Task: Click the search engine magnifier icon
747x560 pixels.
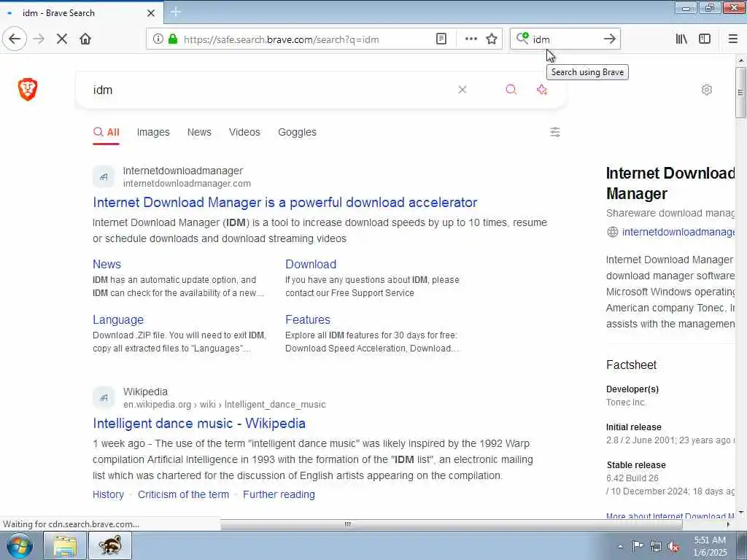Action: coord(522,38)
